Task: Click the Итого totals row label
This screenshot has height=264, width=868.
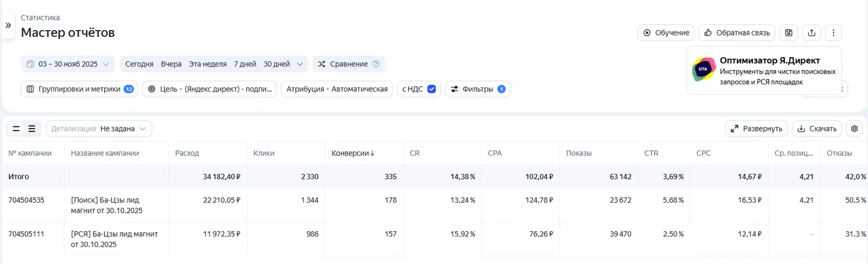Action: (19, 177)
